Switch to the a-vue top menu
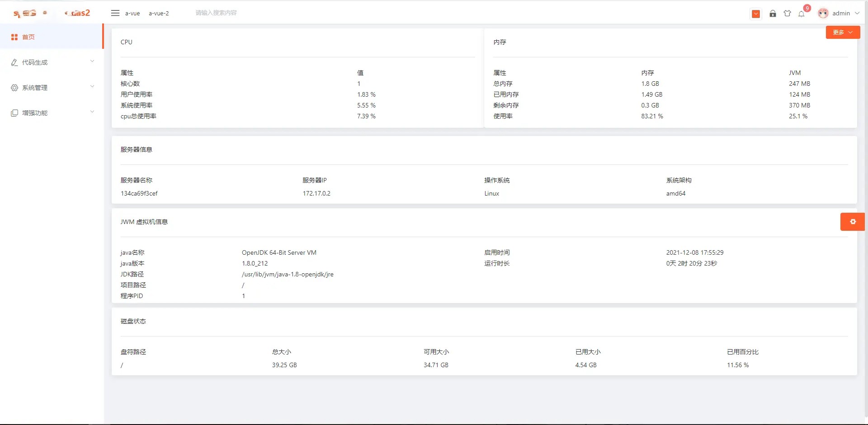 pyautogui.click(x=132, y=14)
